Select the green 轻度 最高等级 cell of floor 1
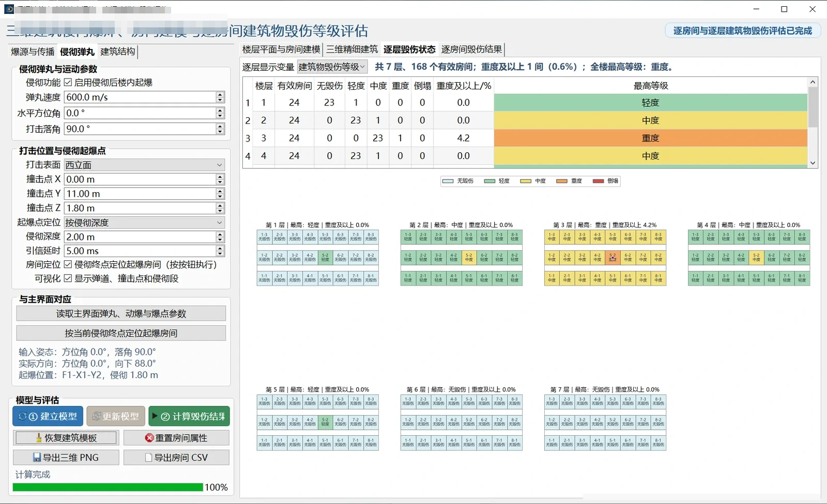 (x=651, y=103)
